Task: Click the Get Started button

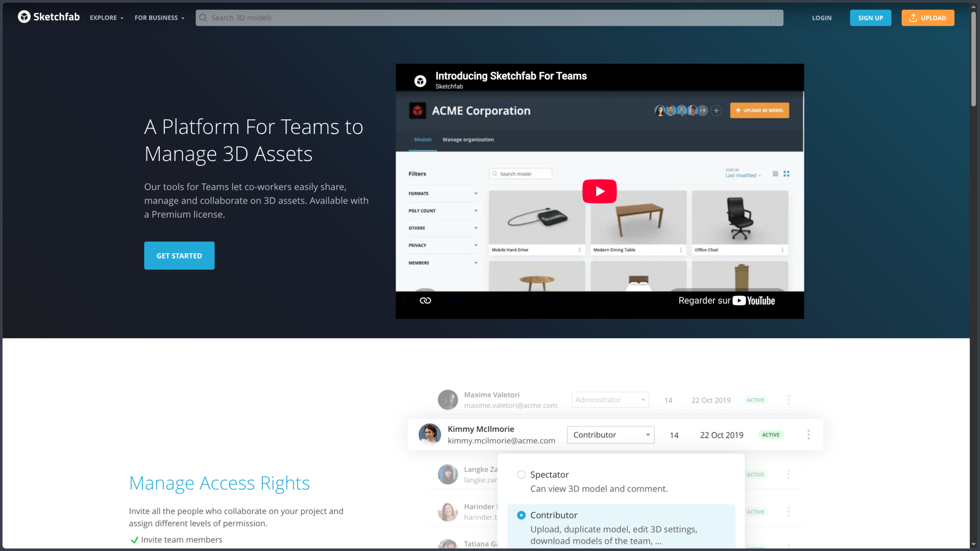Action: coord(179,256)
